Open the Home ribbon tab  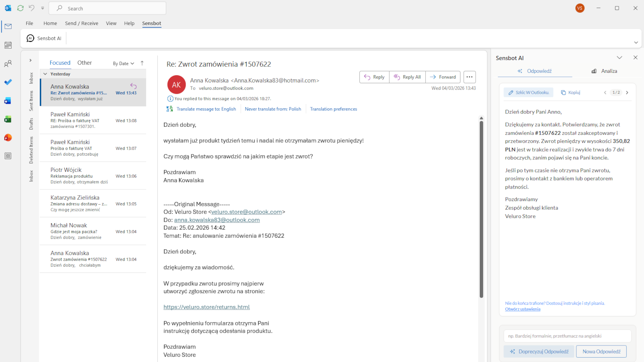click(50, 23)
